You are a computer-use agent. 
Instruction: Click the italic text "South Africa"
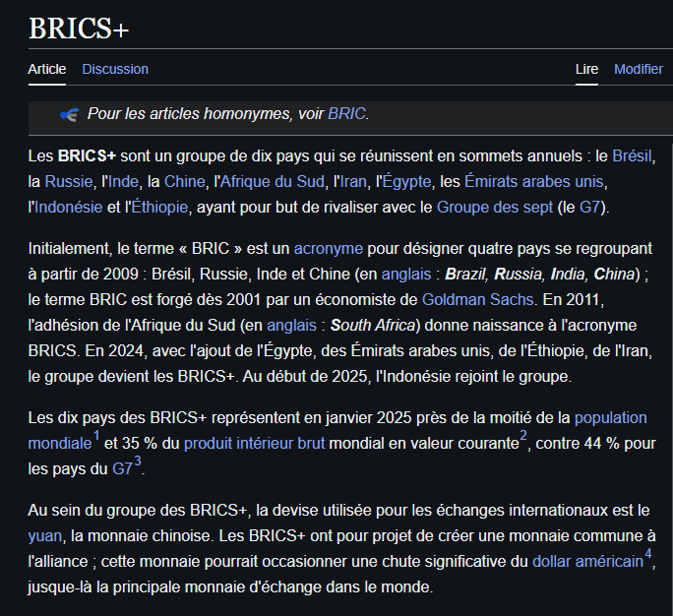pos(373,326)
